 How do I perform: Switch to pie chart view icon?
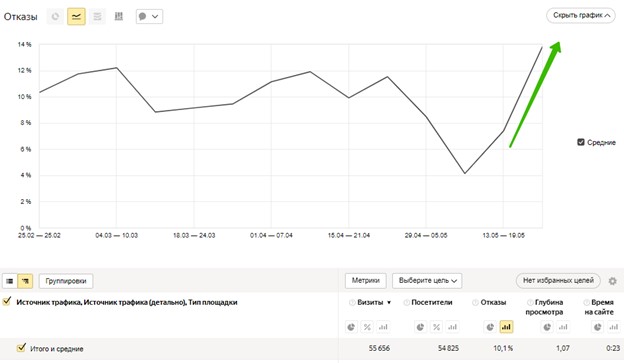[55, 16]
